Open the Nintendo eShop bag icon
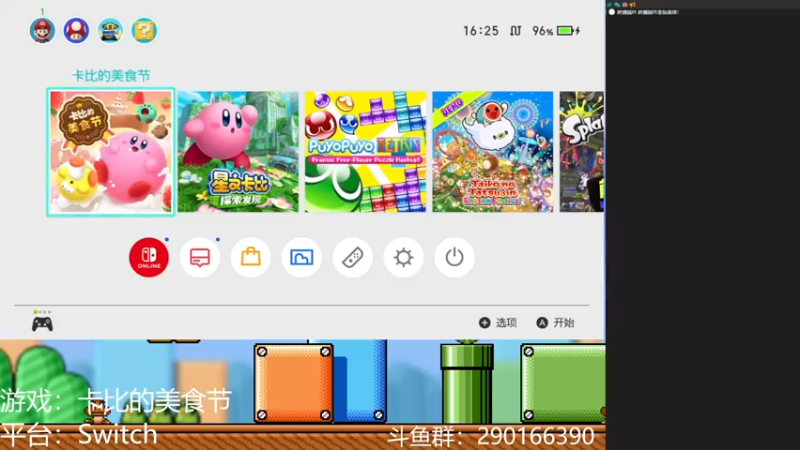This screenshot has height=450, width=800. pos(251,257)
